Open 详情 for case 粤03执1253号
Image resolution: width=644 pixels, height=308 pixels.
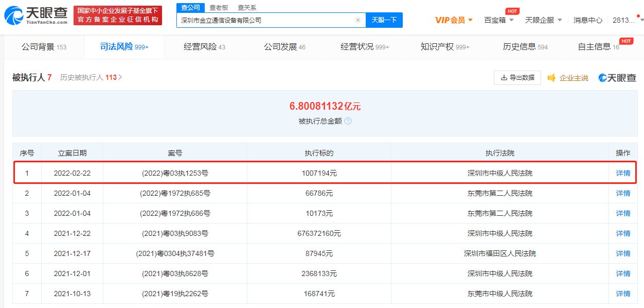pos(623,173)
